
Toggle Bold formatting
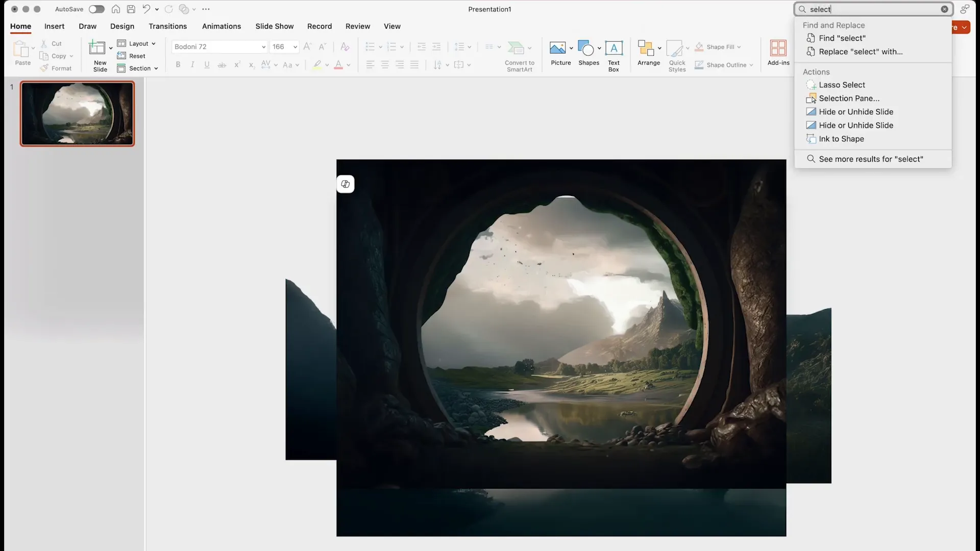coord(178,65)
